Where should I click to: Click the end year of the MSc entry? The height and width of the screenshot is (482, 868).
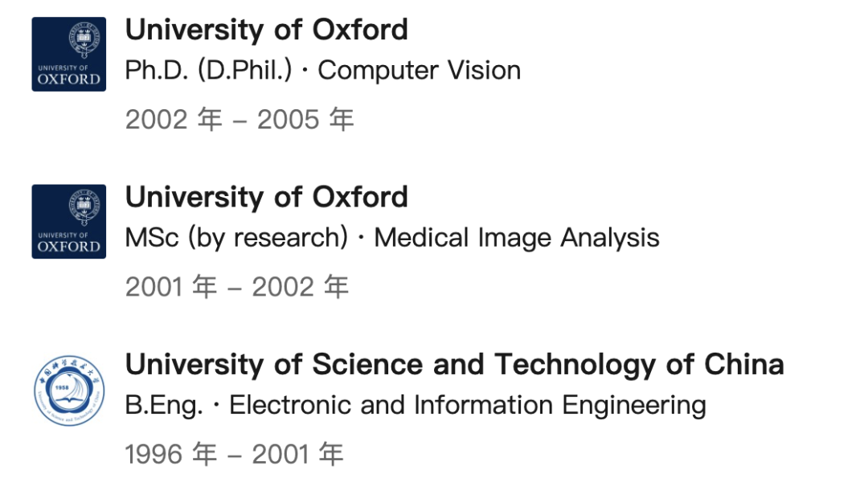coord(301,287)
